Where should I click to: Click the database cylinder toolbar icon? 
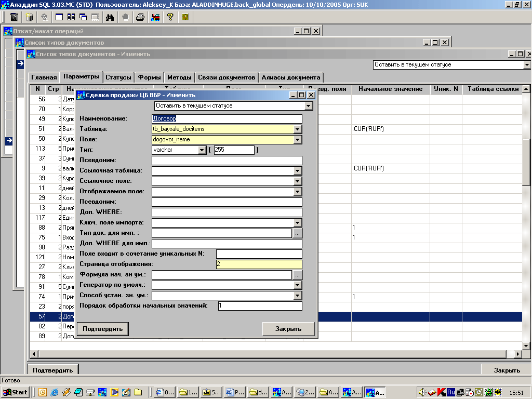[30, 17]
